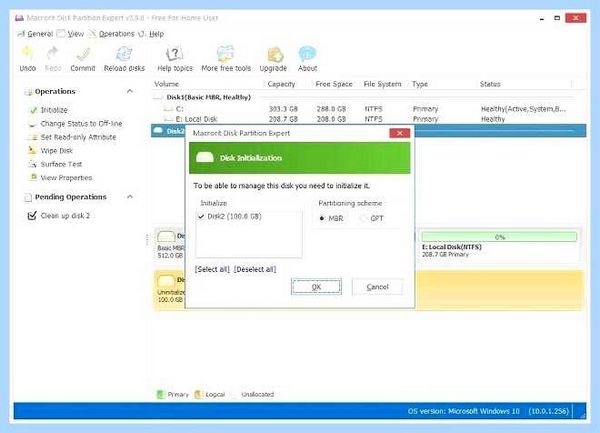Click the [Select all] link
Image resolution: width=600 pixels, height=433 pixels.
(212, 269)
